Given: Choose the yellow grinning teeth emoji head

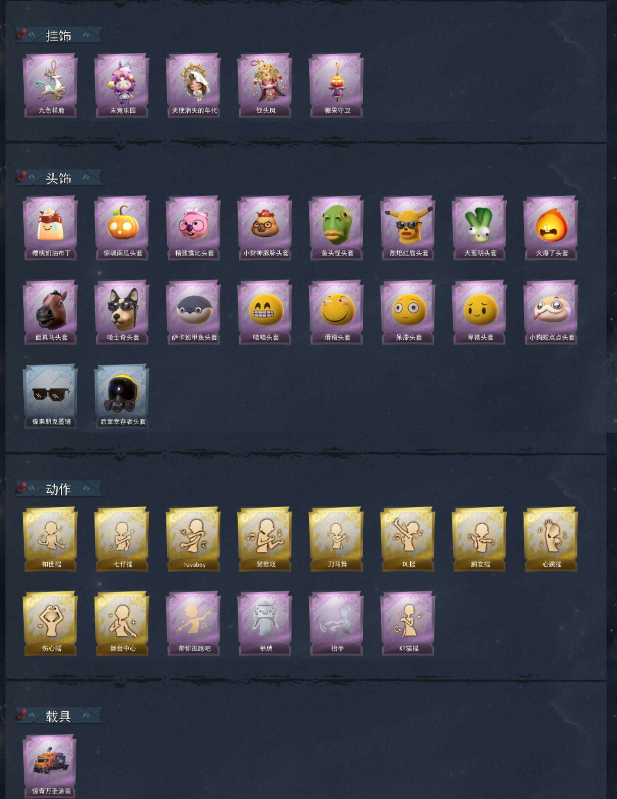Looking at the screenshot, I should [x=265, y=312].
